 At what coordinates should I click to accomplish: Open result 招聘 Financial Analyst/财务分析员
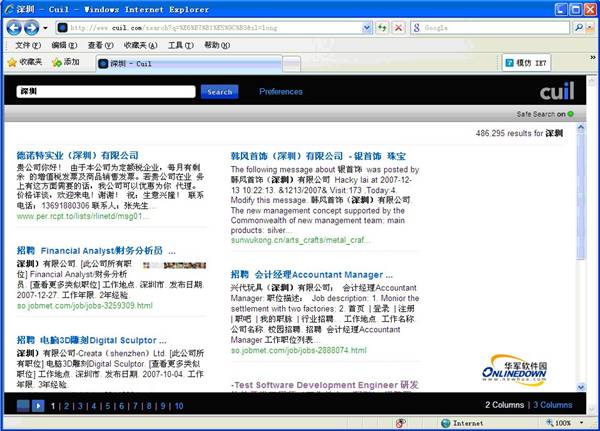(96, 251)
